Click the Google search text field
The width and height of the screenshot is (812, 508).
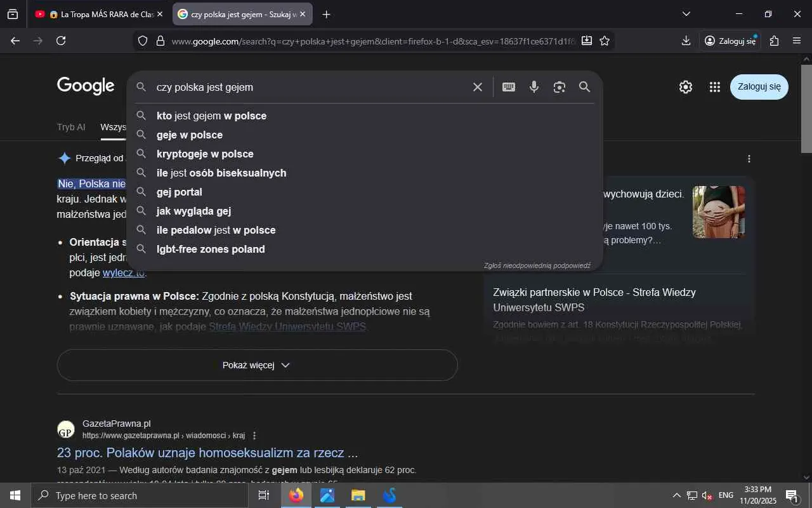tap(311, 87)
